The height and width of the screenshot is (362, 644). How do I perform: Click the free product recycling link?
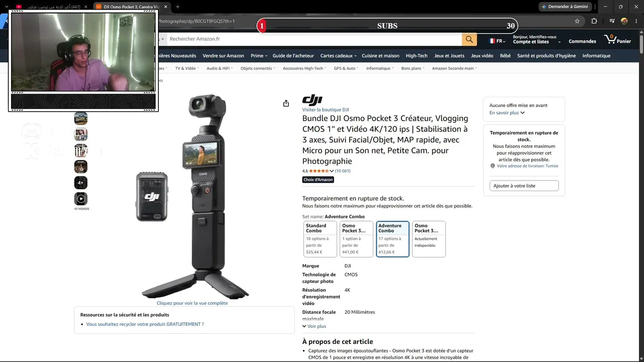click(x=145, y=324)
